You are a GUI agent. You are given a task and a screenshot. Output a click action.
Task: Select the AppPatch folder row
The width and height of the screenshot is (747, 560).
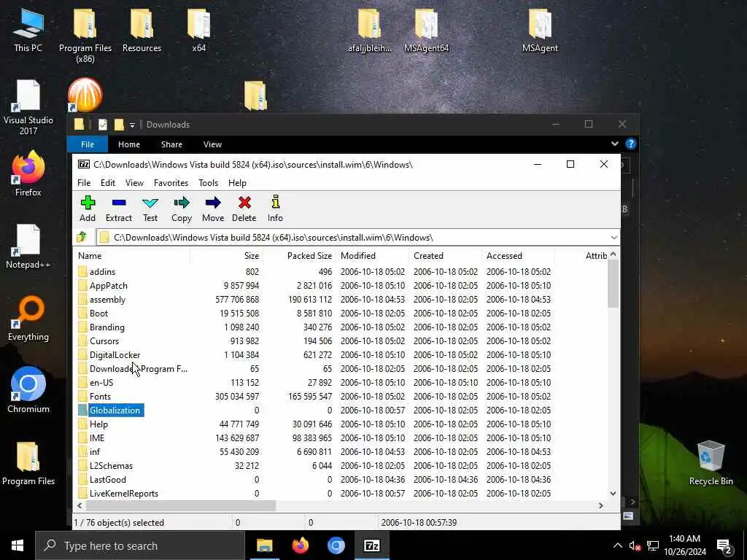coord(341,285)
